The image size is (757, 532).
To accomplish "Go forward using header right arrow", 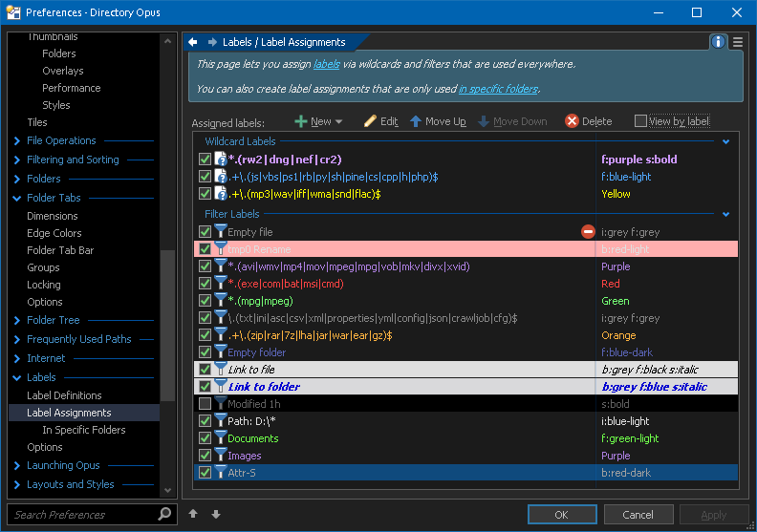I will click(212, 42).
